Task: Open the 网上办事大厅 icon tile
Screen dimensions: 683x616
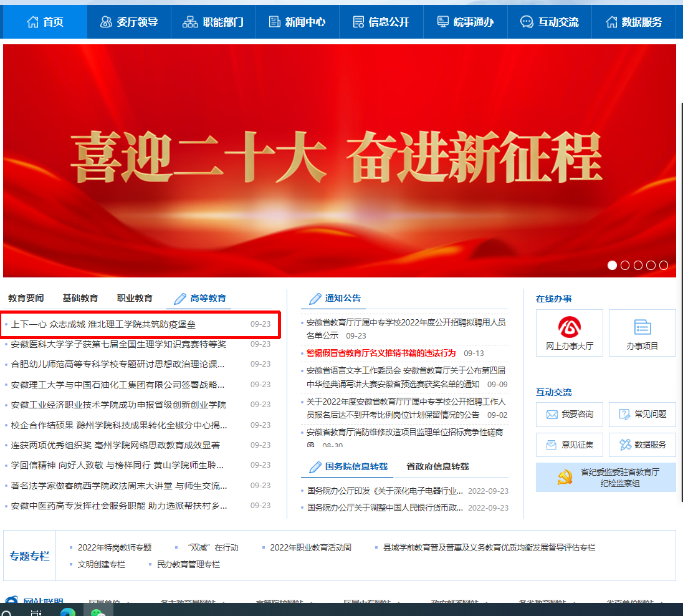Action: [x=569, y=333]
